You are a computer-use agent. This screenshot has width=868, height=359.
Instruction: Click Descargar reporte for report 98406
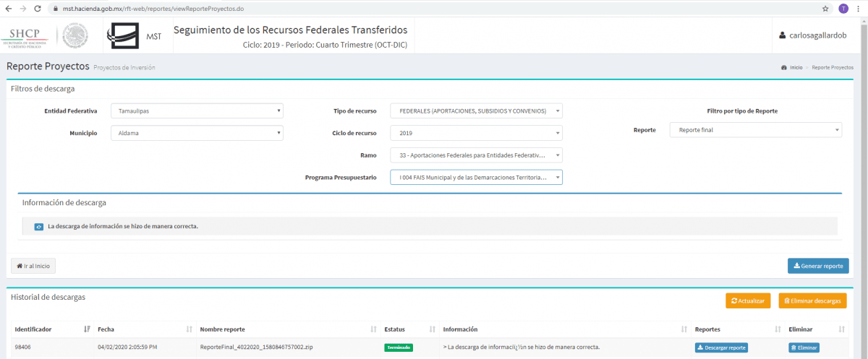click(721, 347)
